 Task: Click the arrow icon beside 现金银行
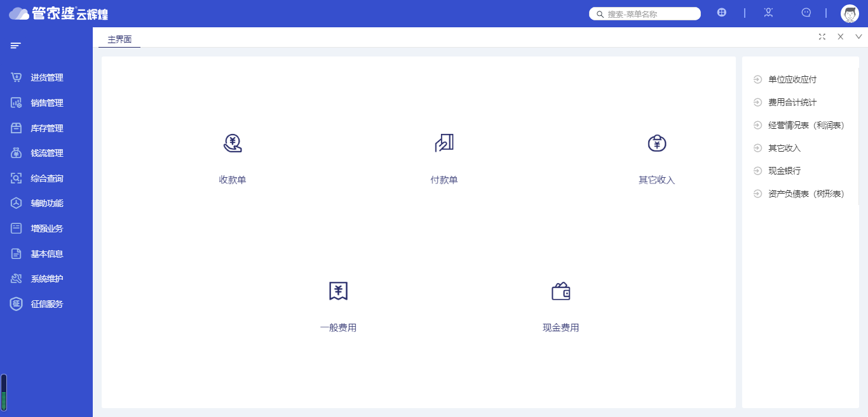[757, 171]
